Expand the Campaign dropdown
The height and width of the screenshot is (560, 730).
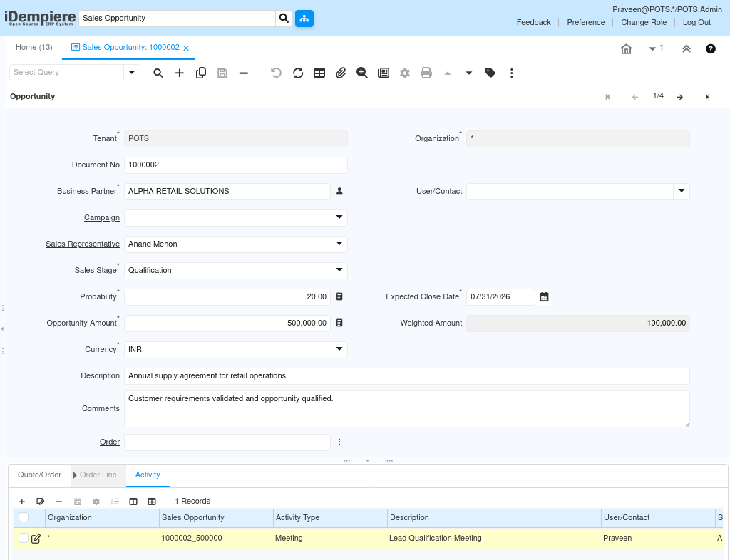point(339,218)
